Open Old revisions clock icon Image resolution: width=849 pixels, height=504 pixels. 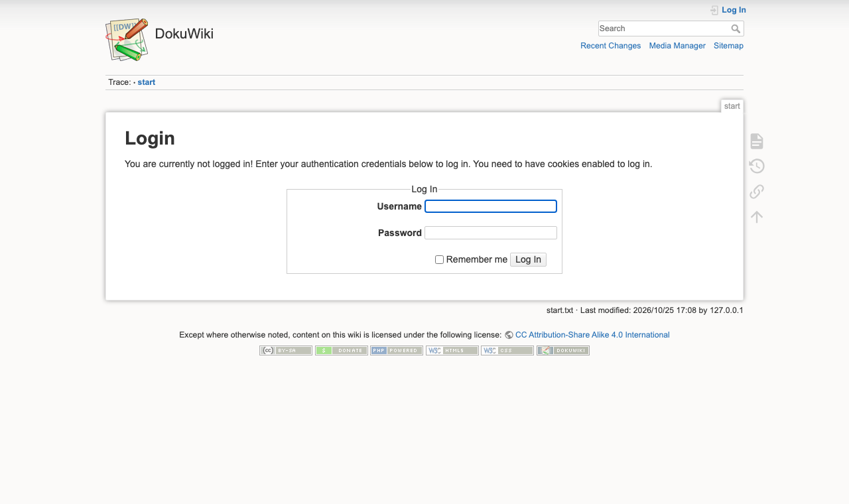click(757, 166)
